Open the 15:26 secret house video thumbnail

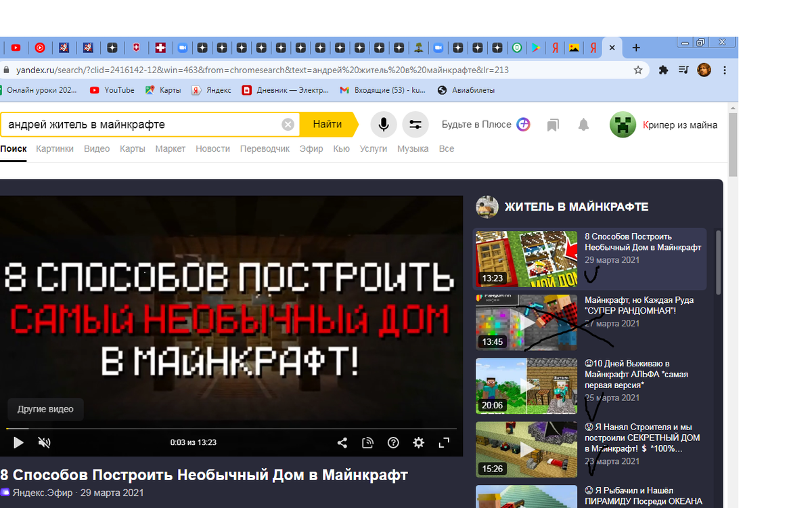526,449
